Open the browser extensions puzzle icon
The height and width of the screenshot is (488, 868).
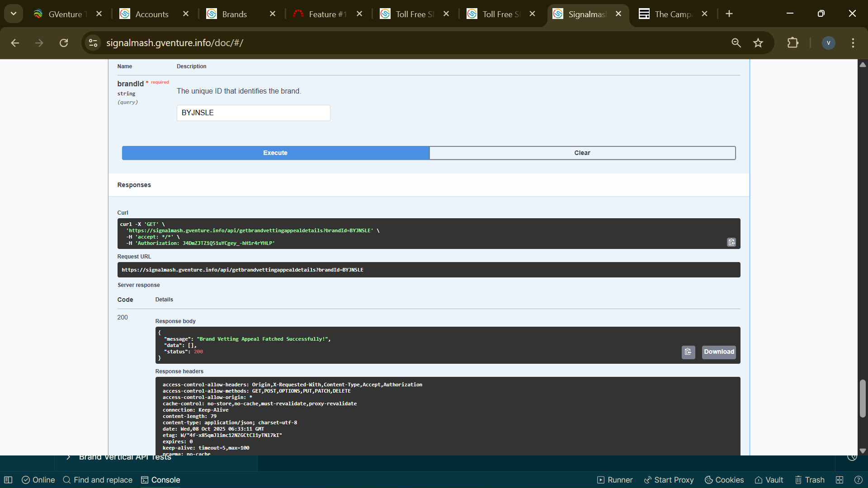pos(793,43)
